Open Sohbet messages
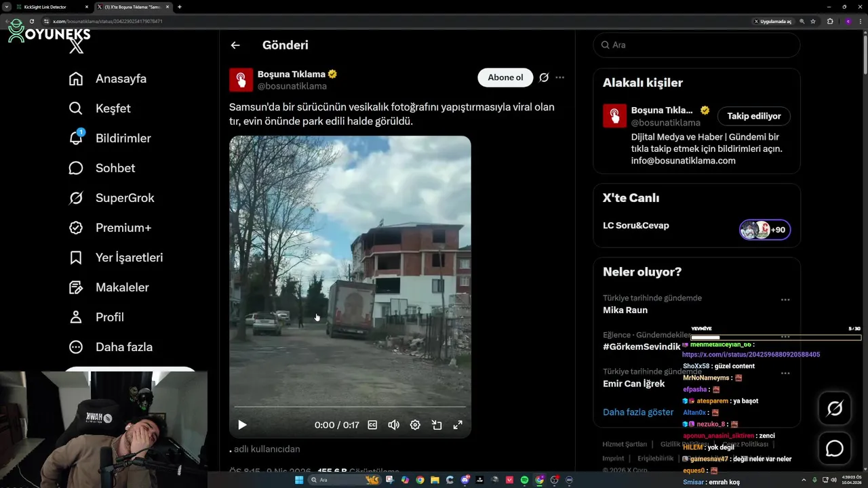This screenshot has height=488, width=868. click(x=102, y=168)
